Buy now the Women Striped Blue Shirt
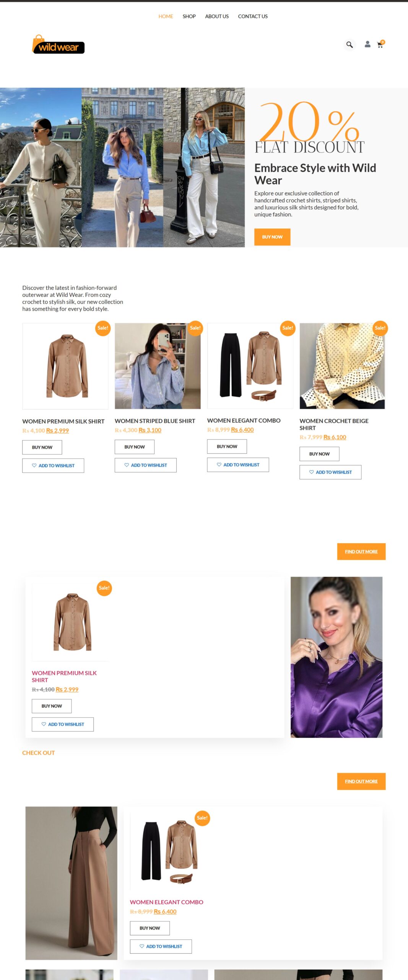408x980 pixels. [135, 447]
